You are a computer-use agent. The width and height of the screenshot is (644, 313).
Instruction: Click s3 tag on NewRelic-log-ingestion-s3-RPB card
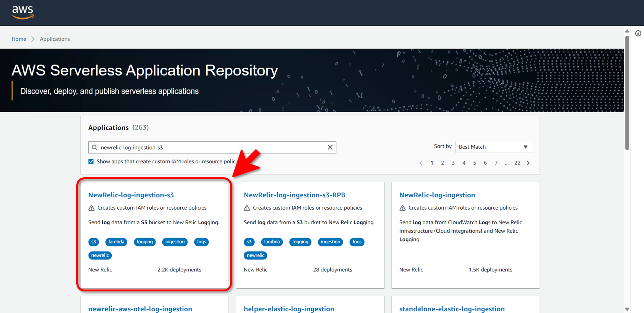point(249,242)
